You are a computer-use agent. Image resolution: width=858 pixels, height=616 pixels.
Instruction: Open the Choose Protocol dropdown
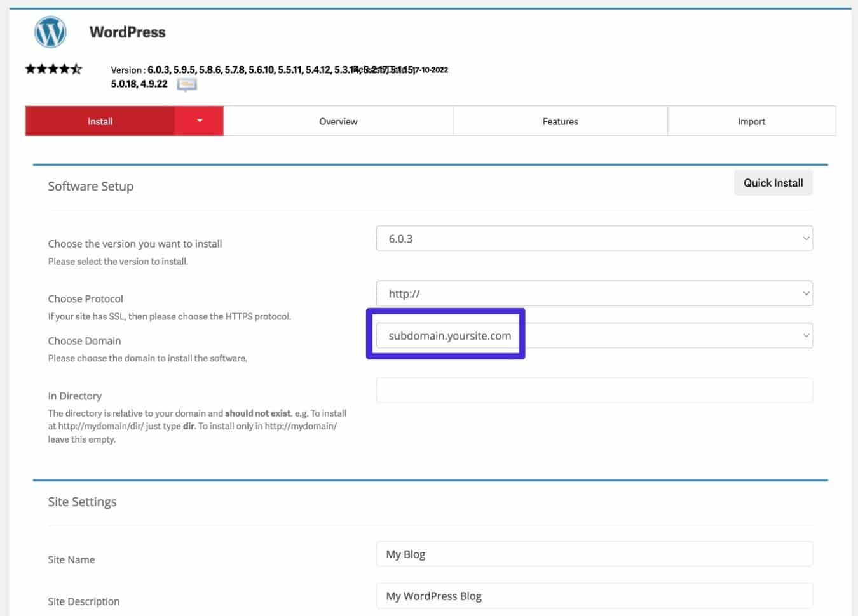(x=594, y=293)
